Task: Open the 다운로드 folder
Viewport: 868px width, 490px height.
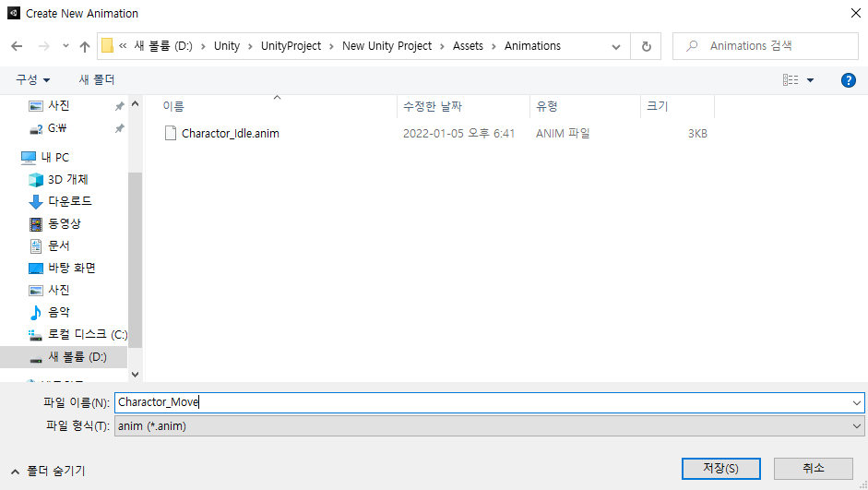Action: click(70, 201)
